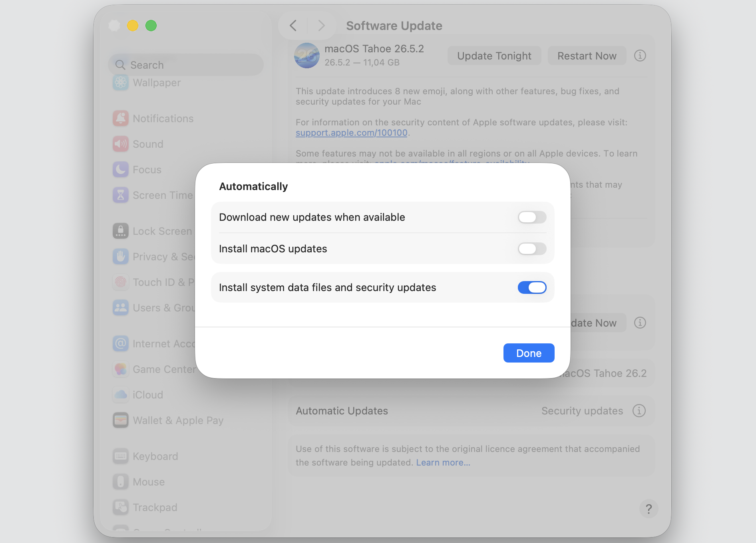Open Touch ID fingerprint icon
The image size is (756, 543).
(121, 282)
